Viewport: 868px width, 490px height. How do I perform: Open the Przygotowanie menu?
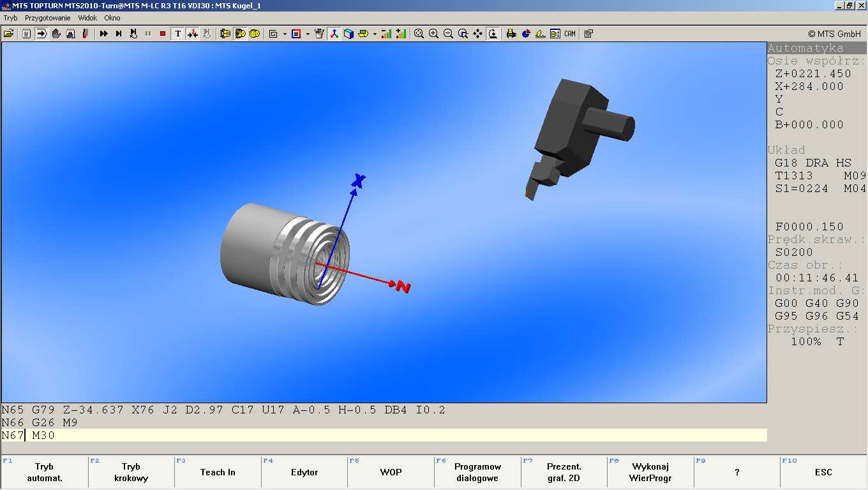tap(47, 18)
